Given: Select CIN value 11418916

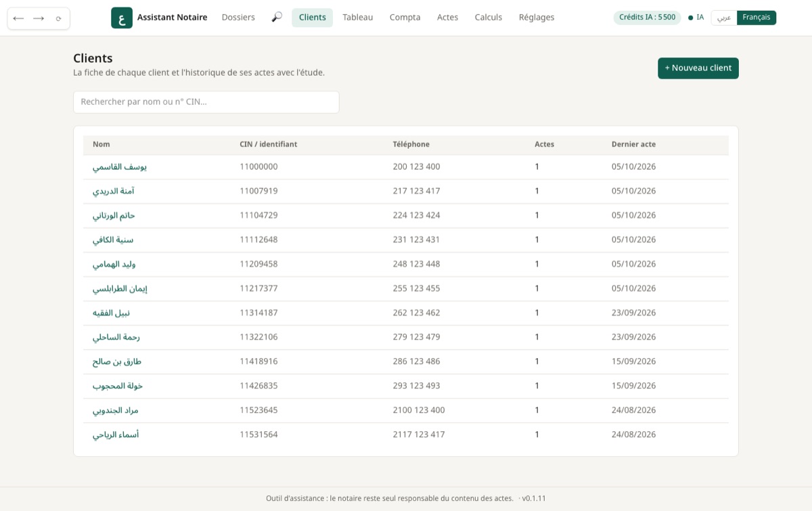Looking at the screenshot, I should click(258, 361).
